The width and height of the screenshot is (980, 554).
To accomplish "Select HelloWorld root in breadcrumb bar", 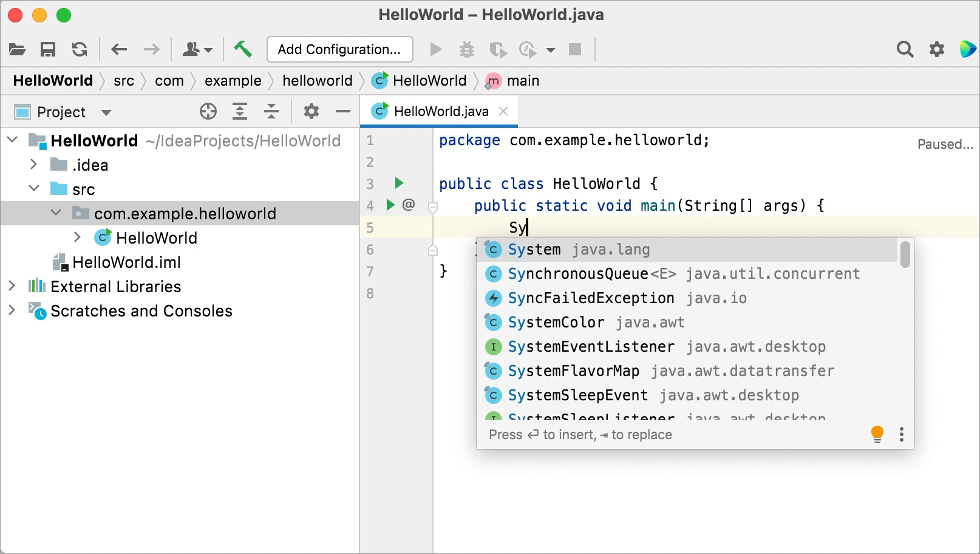I will pos(53,81).
